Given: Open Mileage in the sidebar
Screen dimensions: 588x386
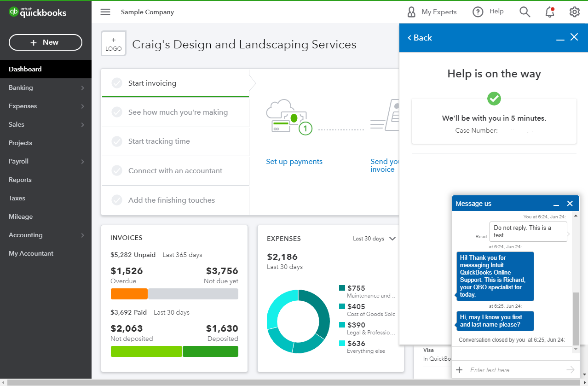Looking at the screenshot, I should pos(46,216).
